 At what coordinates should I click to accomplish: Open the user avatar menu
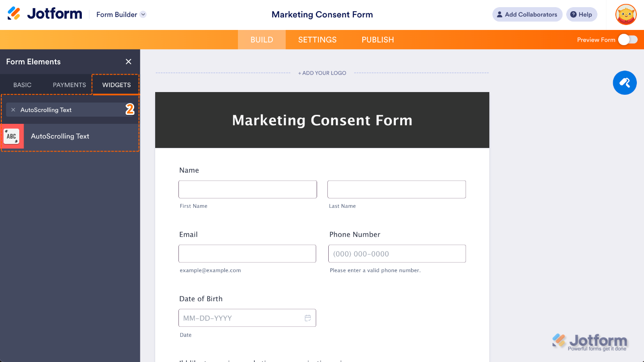pyautogui.click(x=626, y=14)
